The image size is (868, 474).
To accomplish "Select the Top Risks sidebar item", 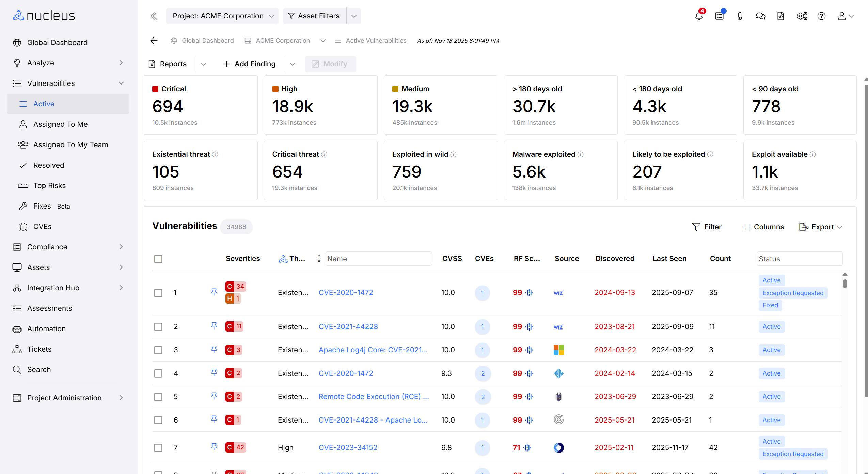I will tap(49, 185).
